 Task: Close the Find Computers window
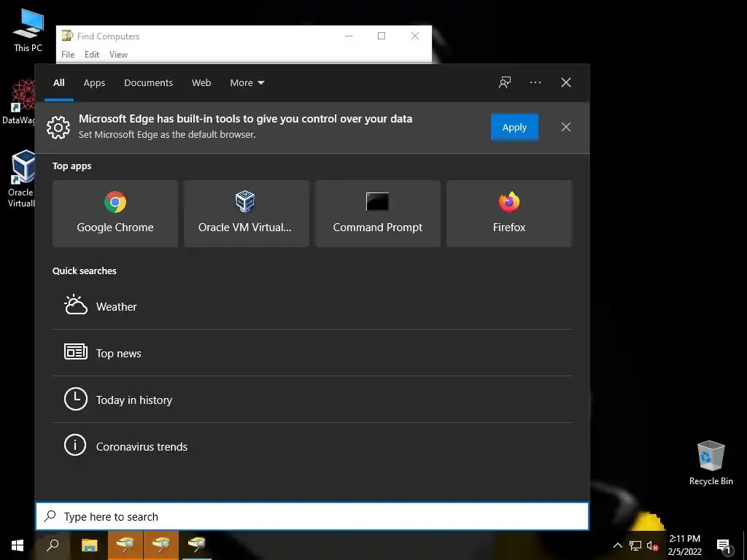tap(415, 36)
